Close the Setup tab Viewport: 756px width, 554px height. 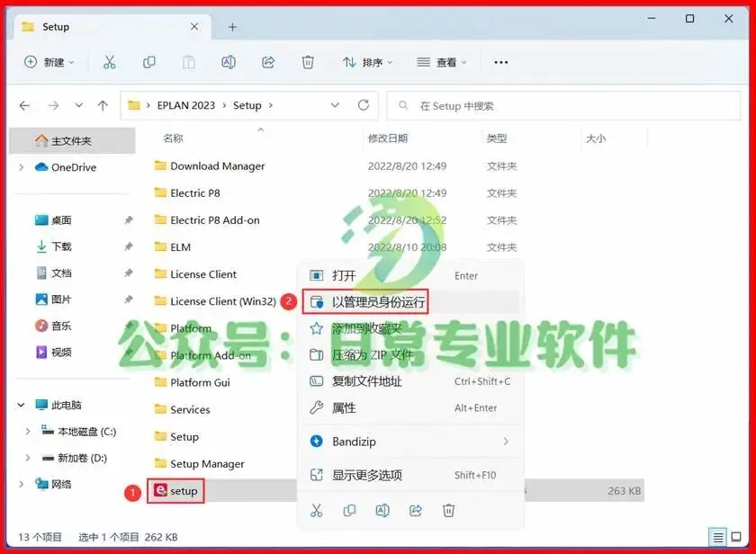coord(194,26)
